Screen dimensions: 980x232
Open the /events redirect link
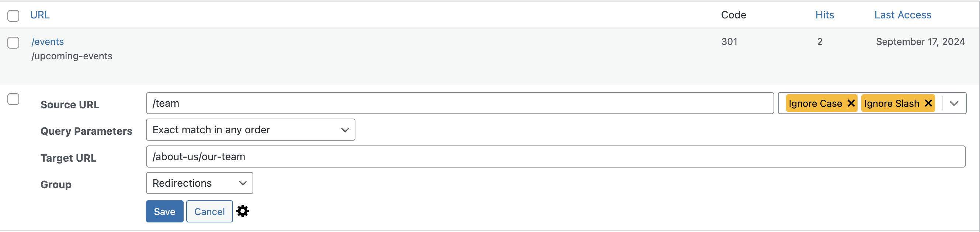click(48, 41)
